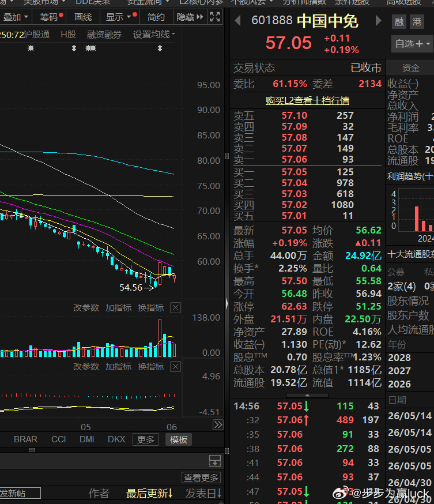Toggle 简约 simplified mode

tap(156, 17)
